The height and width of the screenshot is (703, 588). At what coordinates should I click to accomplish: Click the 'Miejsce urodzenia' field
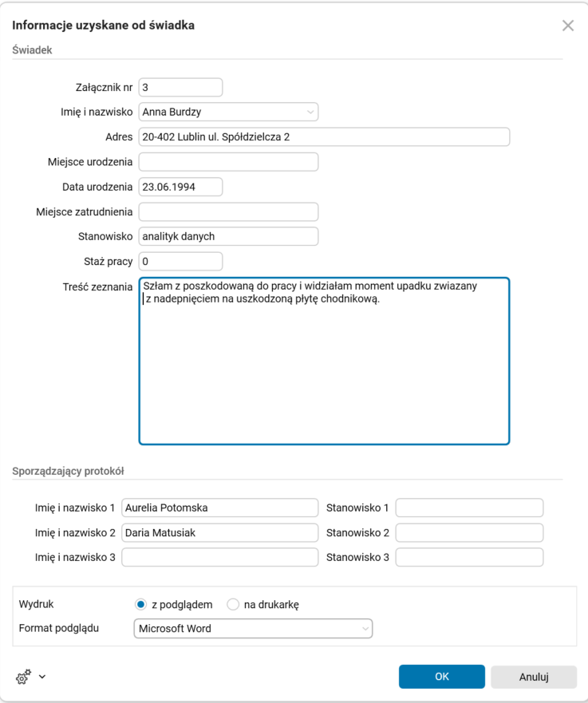pos(228,162)
